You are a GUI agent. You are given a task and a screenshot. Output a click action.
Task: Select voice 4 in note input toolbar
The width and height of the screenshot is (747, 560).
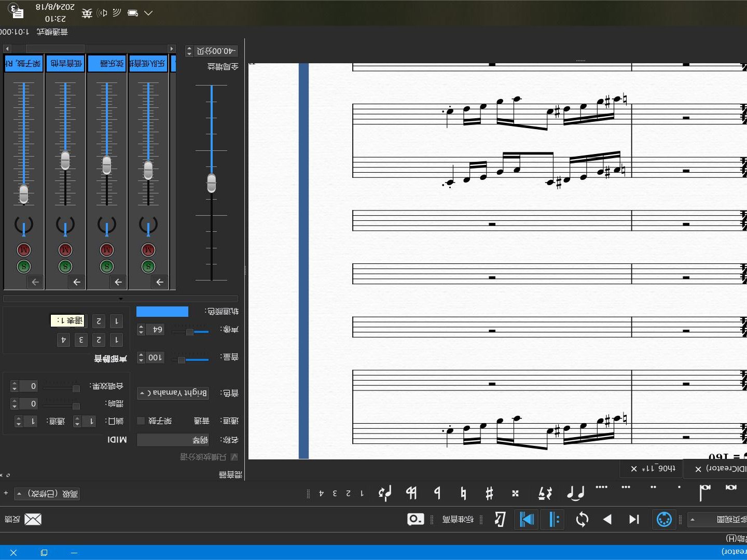[321, 493]
